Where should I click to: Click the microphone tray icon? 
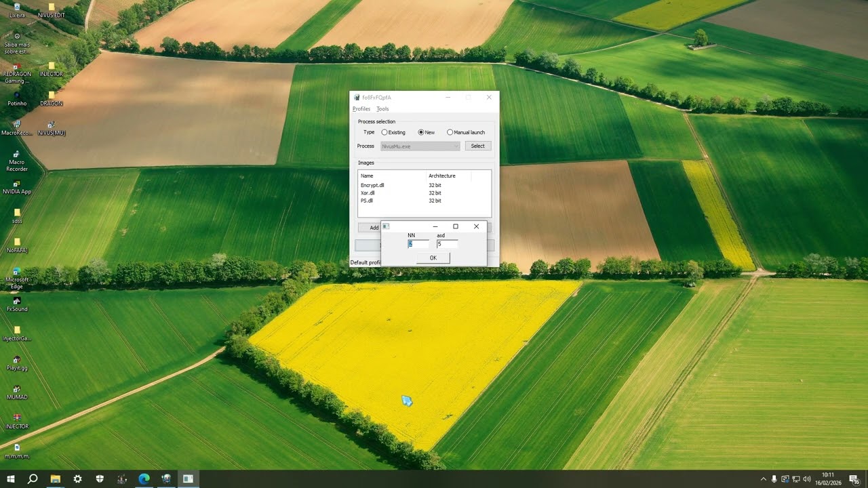pos(774,479)
